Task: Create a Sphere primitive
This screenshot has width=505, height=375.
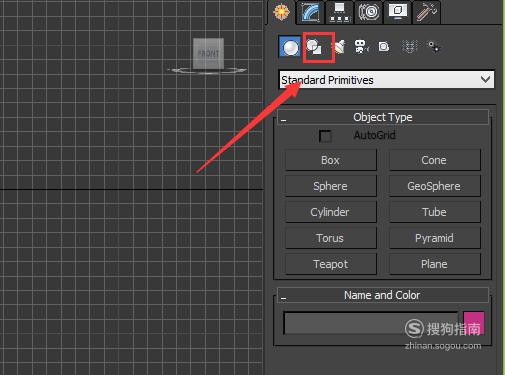Action: point(331,186)
